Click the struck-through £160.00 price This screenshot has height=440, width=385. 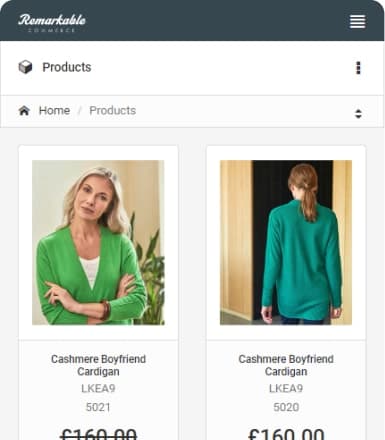tap(99, 434)
